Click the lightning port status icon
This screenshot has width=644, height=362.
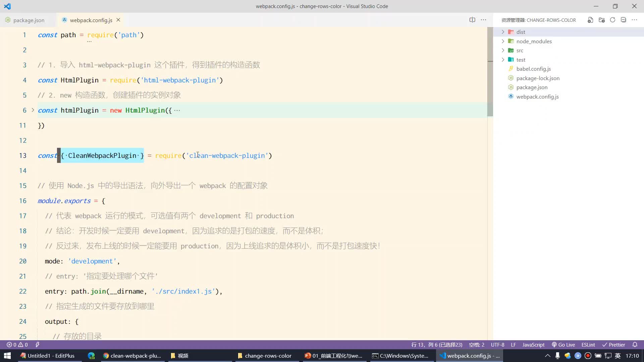pyautogui.click(x=38, y=345)
